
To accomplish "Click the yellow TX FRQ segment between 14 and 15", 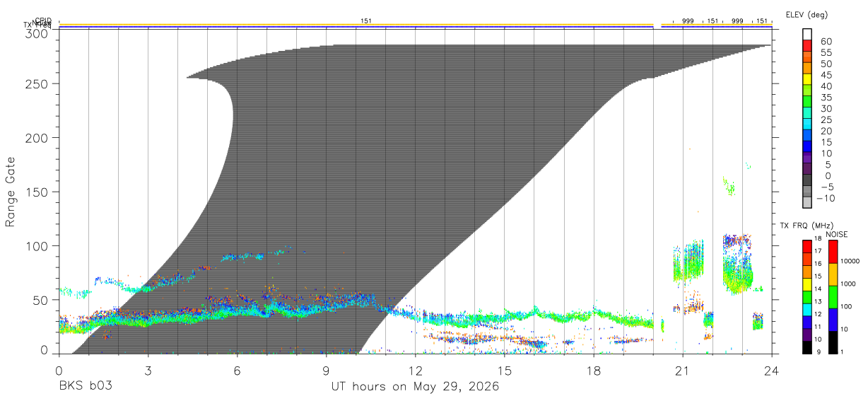I will pyautogui.click(x=807, y=283).
